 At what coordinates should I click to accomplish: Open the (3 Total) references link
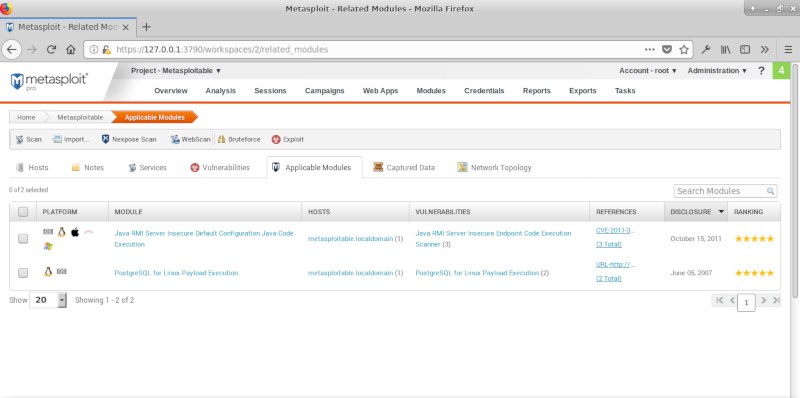tap(609, 244)
